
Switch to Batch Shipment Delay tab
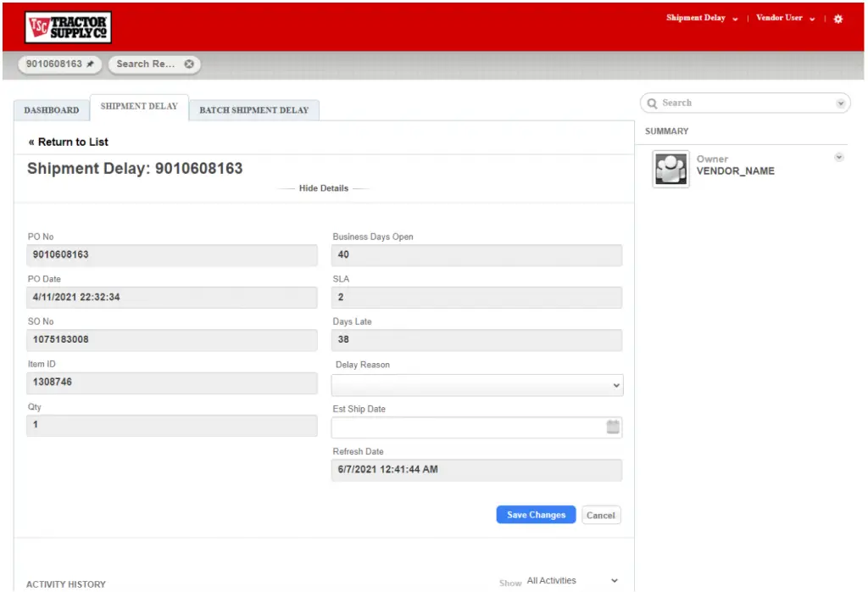(254, 110)
